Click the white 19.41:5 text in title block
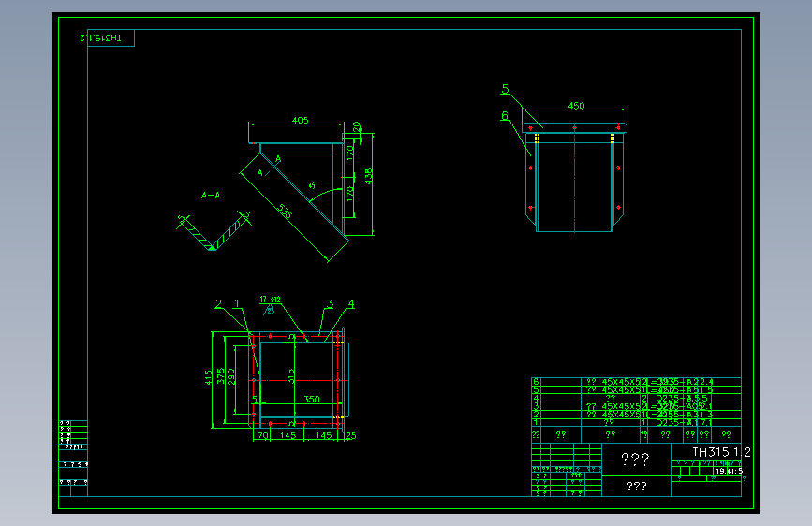Image resolution: width=812 pixels, height=526 pixels. point(730,471)
